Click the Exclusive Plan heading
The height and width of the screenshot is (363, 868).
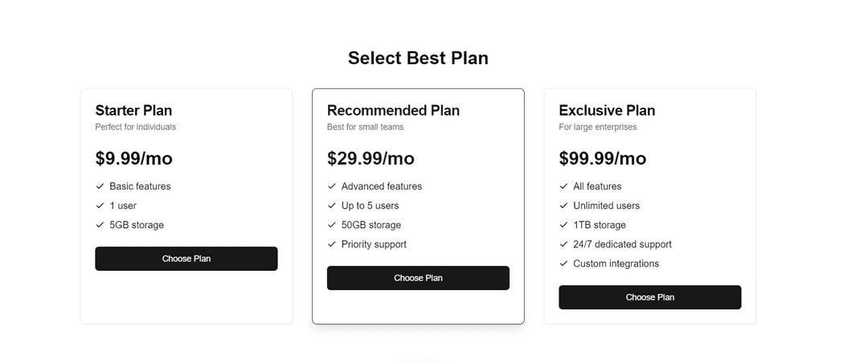[x=607, y=111]
